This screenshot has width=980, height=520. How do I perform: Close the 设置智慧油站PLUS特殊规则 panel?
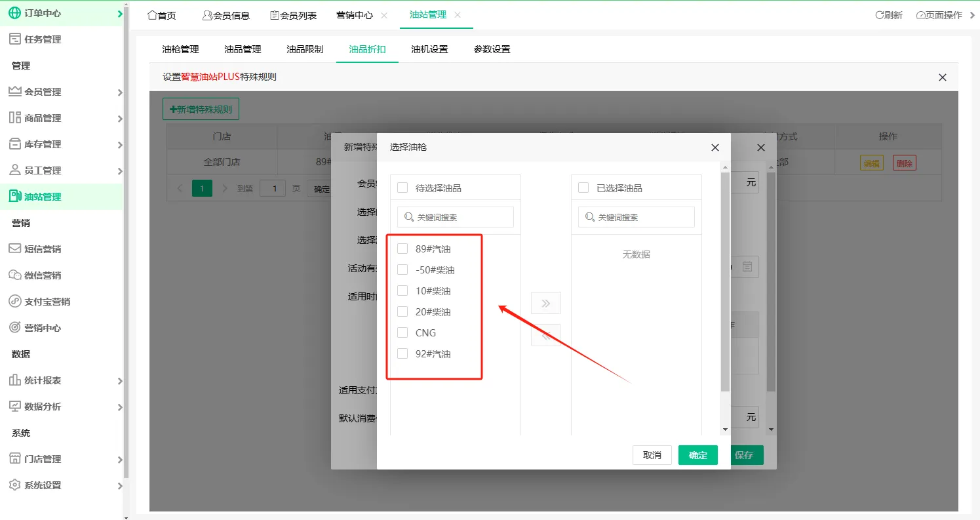point(943,77)
